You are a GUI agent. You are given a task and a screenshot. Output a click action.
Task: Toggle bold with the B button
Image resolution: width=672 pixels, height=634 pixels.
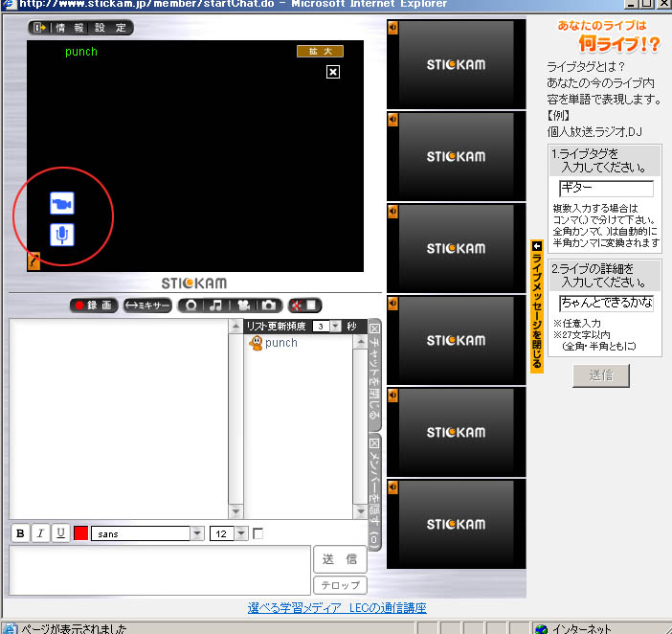[x=20, y=533]
